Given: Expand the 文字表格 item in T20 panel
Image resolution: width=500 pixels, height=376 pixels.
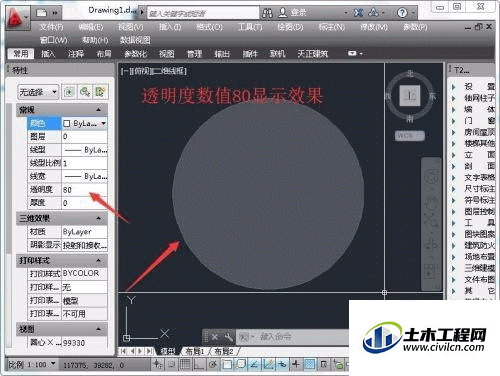Looking at the screenshot, I should tap(454, 177).
